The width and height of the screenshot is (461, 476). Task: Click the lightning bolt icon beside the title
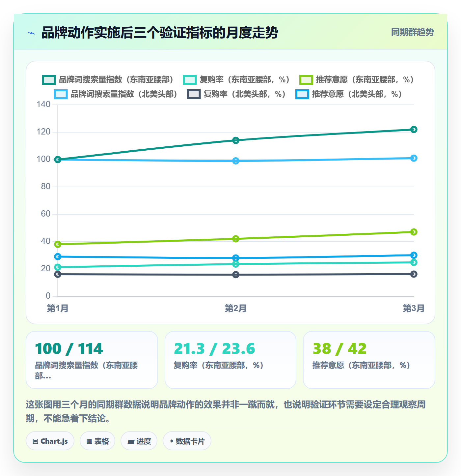[x=31, y=33]
